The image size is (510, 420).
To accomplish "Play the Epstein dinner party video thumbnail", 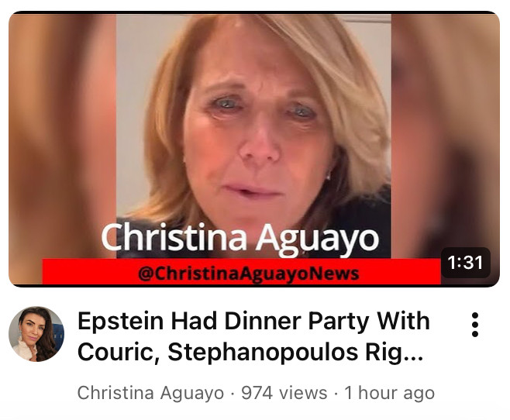I will pyautogui.click(x=254, y=150).
